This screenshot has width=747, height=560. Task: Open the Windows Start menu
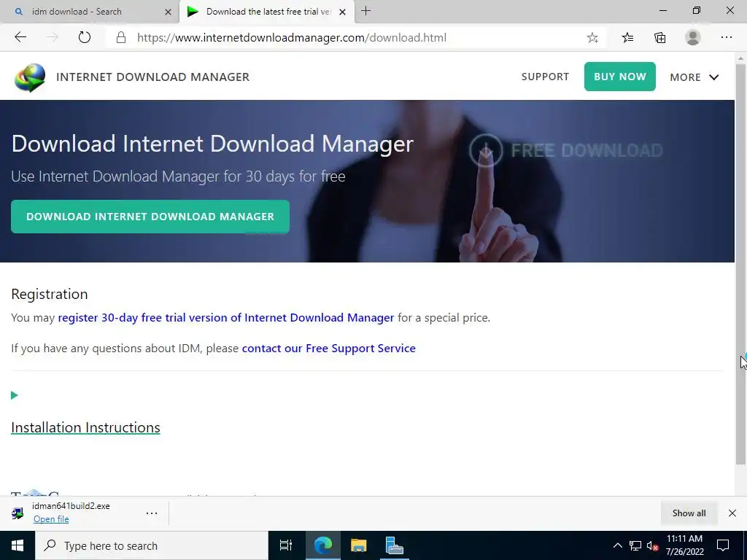[x=18, y=545]
